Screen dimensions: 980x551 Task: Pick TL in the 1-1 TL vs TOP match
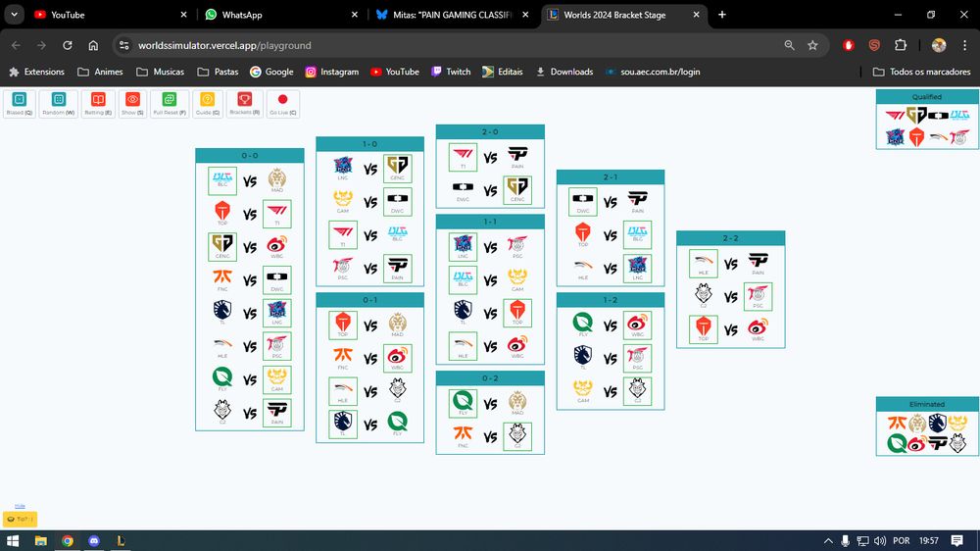click(x=464, y=314)
